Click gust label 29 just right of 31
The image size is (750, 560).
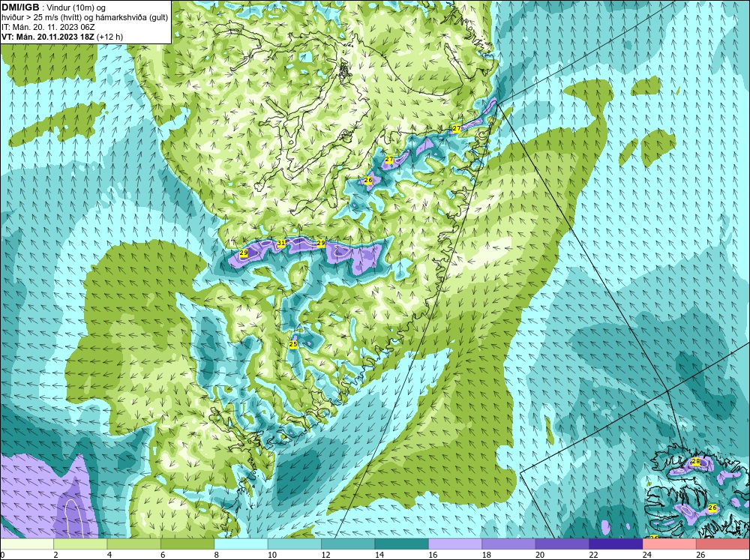point(321,243)
